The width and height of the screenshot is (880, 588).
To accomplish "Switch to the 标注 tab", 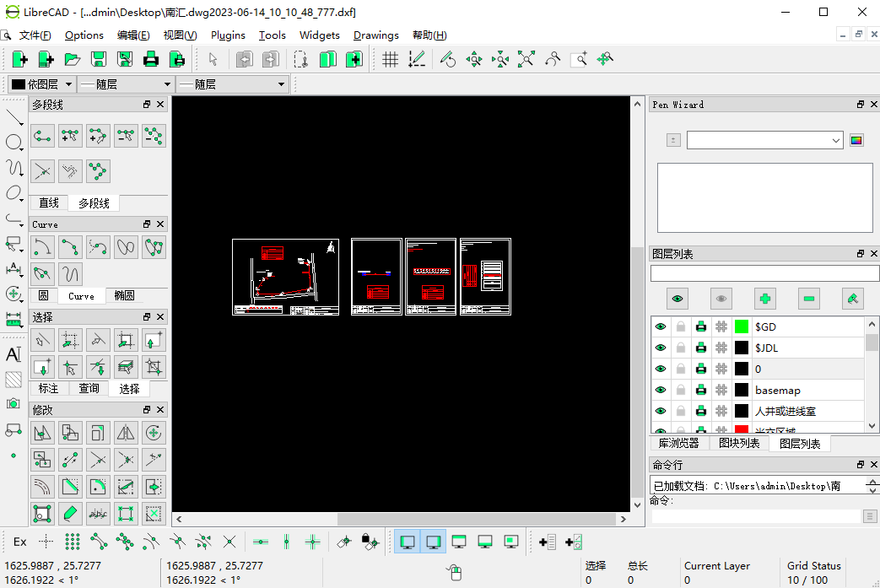I will point(48,388).
